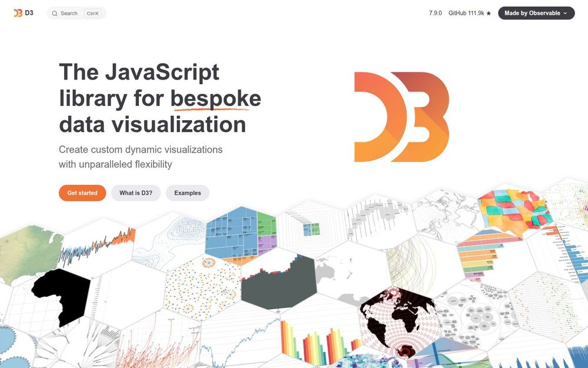The image size is (588, 368).
Task: Open the blue treemap hexagon thumbnail
Action: tap(240, 236)
